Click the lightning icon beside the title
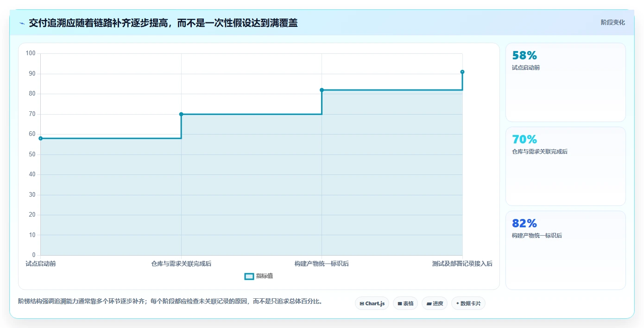This screenshot has width=644, height=328. pos(22,23)
